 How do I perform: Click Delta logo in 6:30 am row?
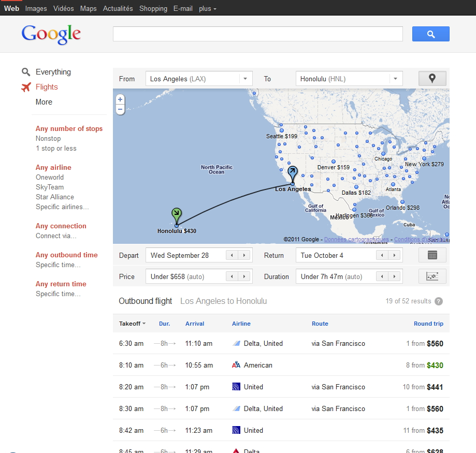tap(236, 343)
